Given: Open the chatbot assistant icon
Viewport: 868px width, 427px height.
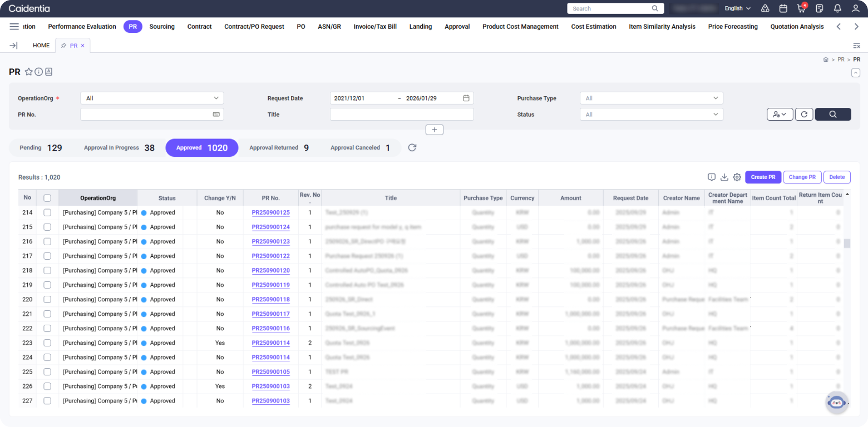Looking at the screenshot, I should click(x=836, y=403).
